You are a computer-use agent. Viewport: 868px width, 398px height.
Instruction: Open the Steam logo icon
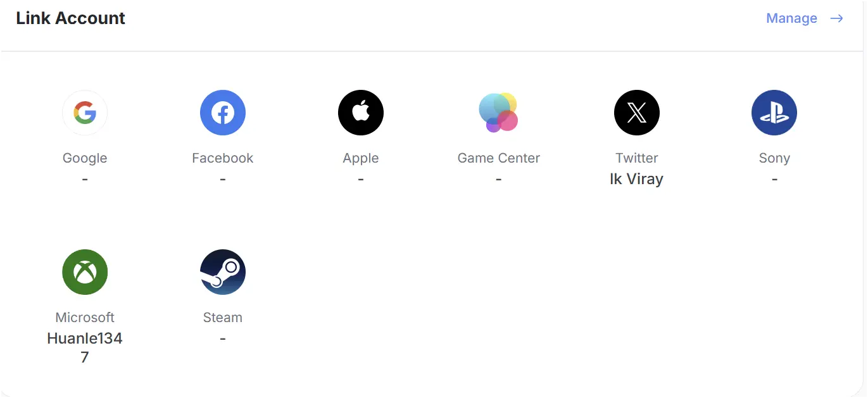pos(223,272)
